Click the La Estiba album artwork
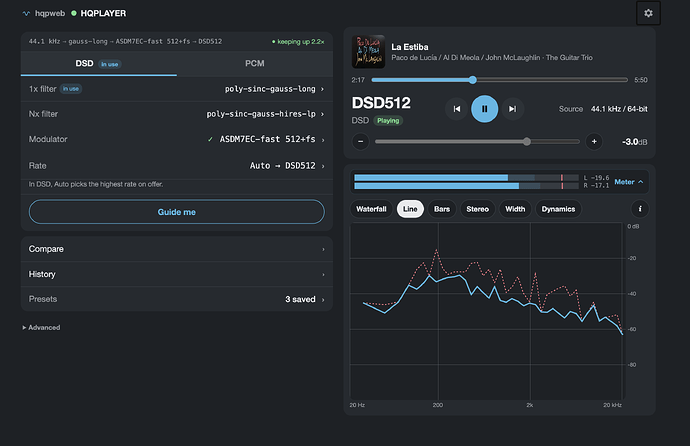 [x=368, y=51]
